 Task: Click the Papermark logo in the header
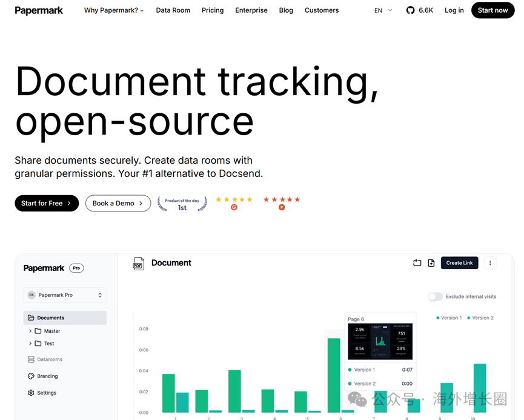pyautogui.click(x=39, y=11)
